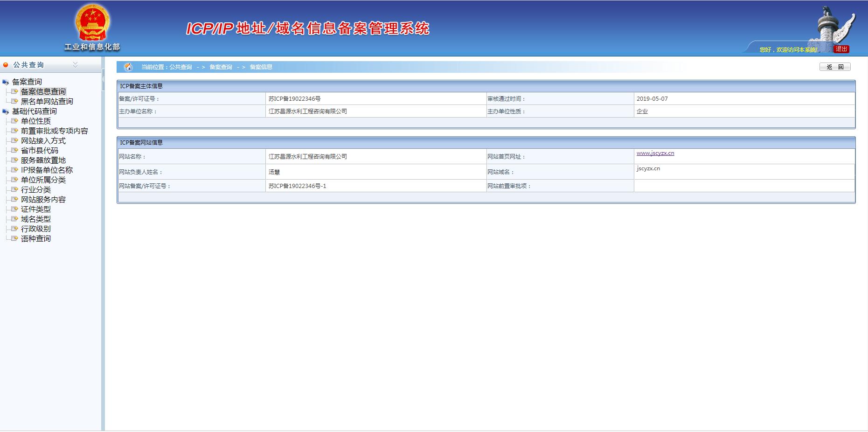Open the www.jscyzx.cn website link

(655, 153)
